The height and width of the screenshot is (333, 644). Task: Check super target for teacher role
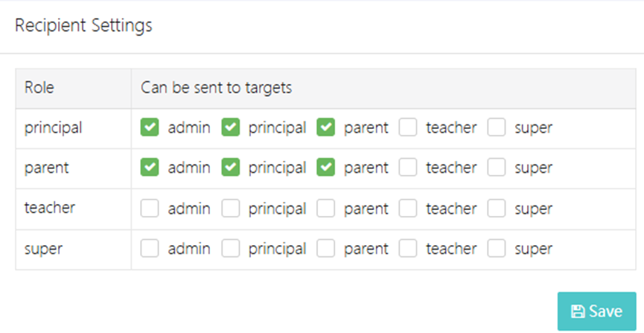pos(497,209)
